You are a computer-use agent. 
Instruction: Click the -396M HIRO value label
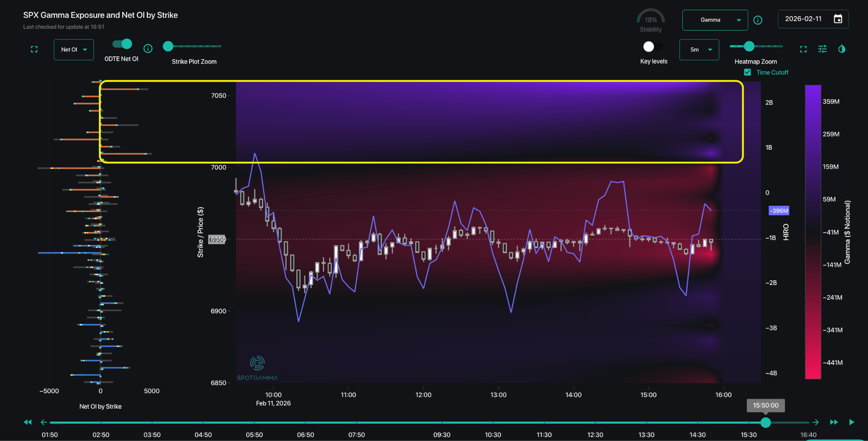coord(779,211)
